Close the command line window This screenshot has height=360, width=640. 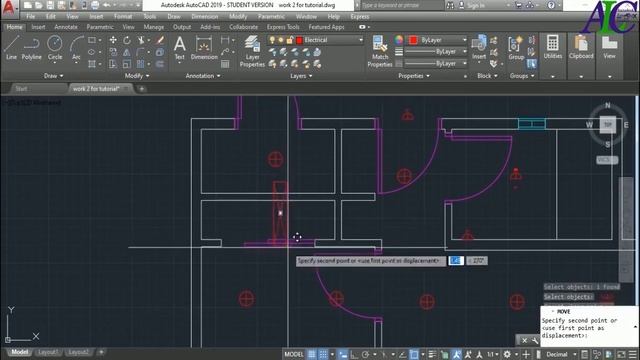(x=524, y=340)
